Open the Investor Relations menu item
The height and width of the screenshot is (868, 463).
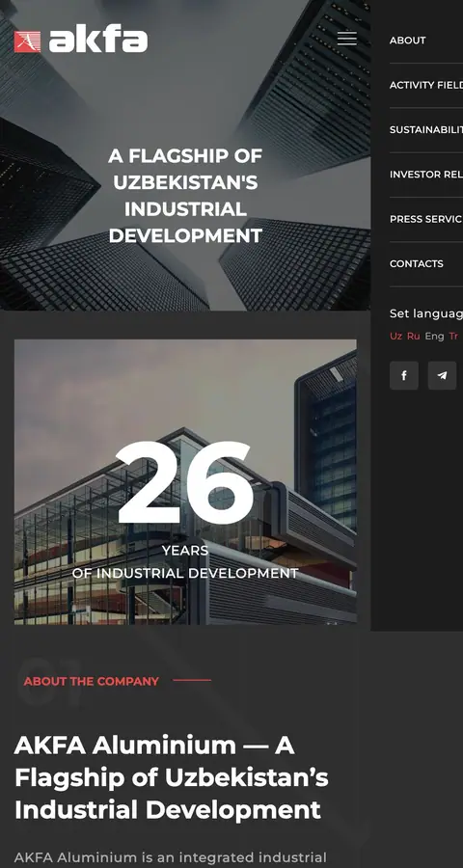tap(426, 175)
